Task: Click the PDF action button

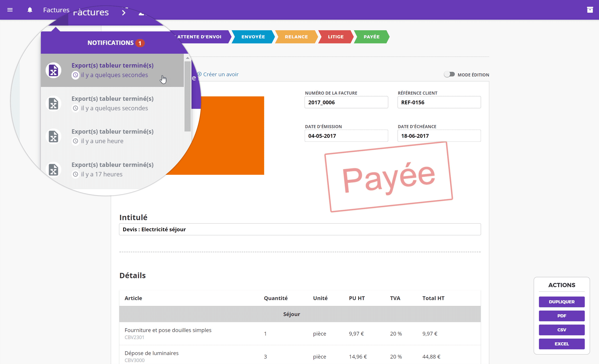Action: (x=562, y=316)
